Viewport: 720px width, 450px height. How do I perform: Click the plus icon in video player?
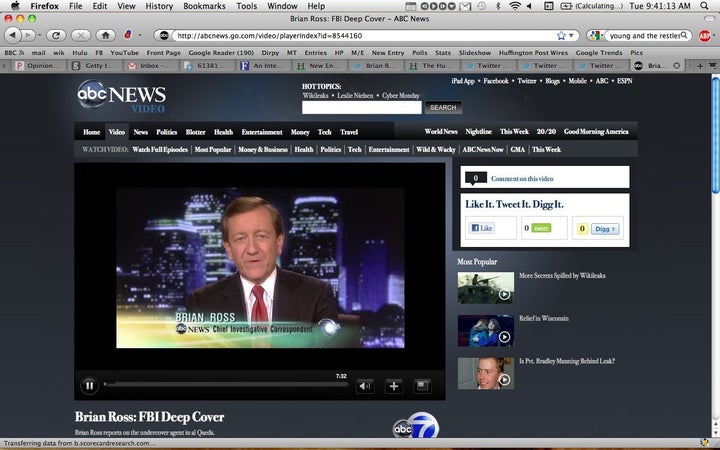394,386
